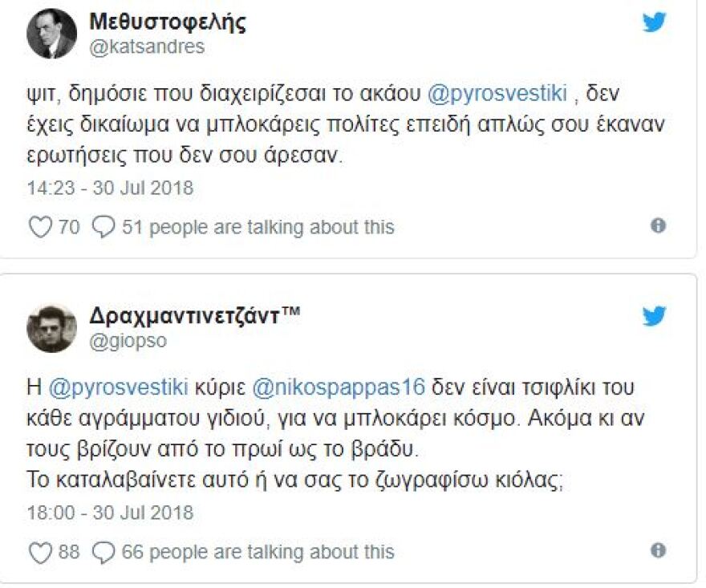Click the Twitter bird icon on Μεθυστοφελής tweet
Viewport: 706px width, 588px height.
point(655,21)
